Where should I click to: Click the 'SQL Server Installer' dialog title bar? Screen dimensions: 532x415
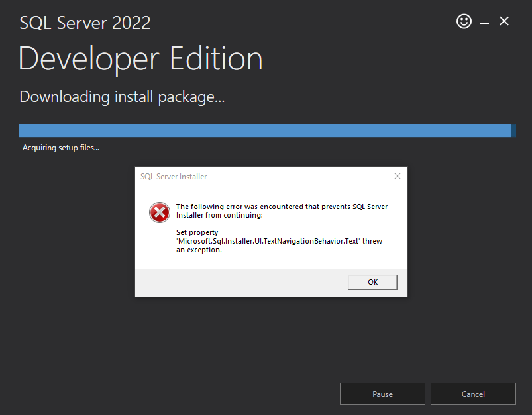click(265, 177)
